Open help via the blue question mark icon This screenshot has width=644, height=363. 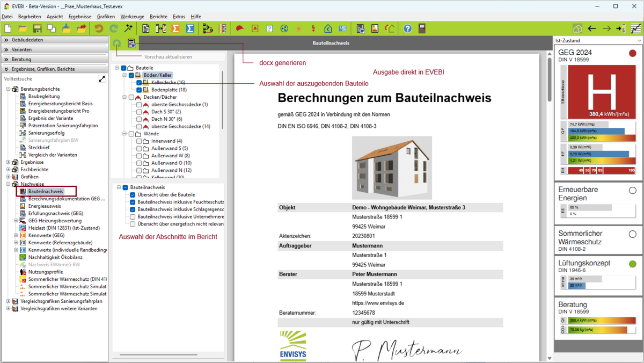point(407,28)
